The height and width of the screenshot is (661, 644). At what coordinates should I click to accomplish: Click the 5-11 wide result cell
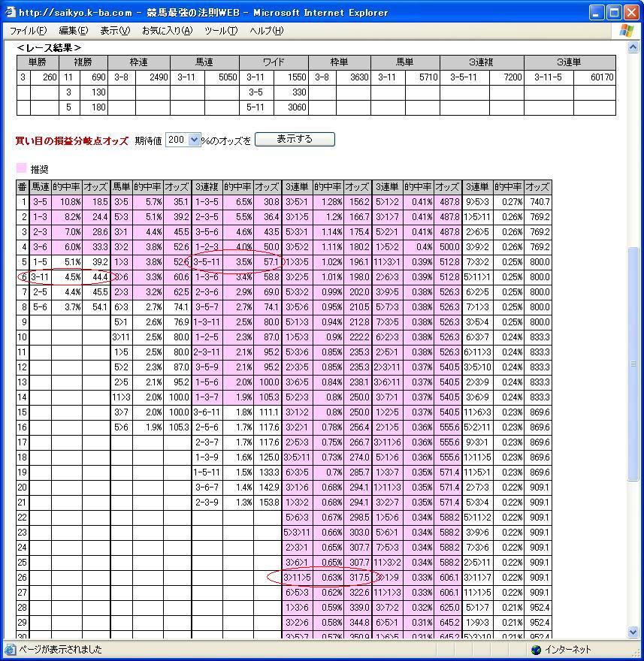tap(256, 107)
